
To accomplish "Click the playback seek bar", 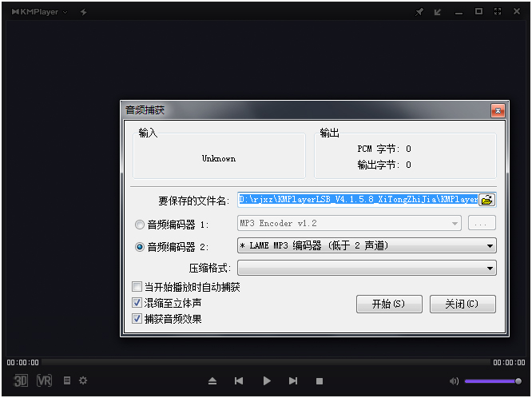I will click(x=266, y=362).
